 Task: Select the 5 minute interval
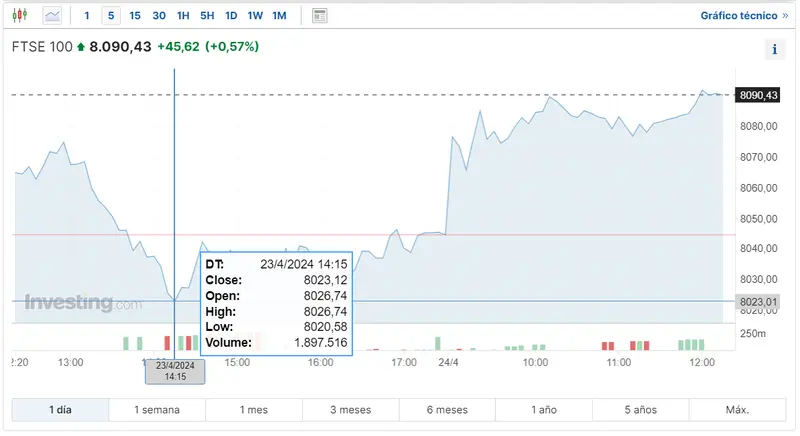(111, 16)
